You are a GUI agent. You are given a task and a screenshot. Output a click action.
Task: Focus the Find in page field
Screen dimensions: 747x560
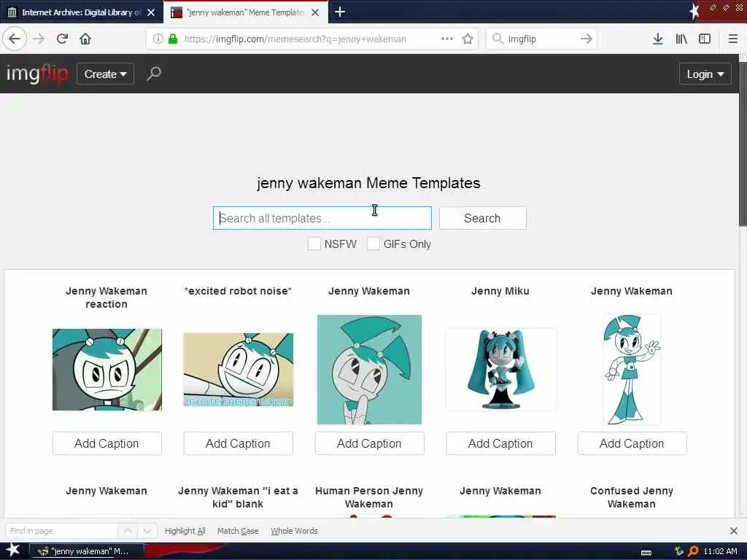(61, 531)
